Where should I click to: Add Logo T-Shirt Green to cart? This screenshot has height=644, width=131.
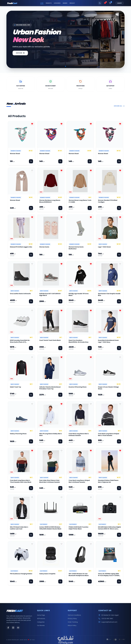[x=119, y=254]
